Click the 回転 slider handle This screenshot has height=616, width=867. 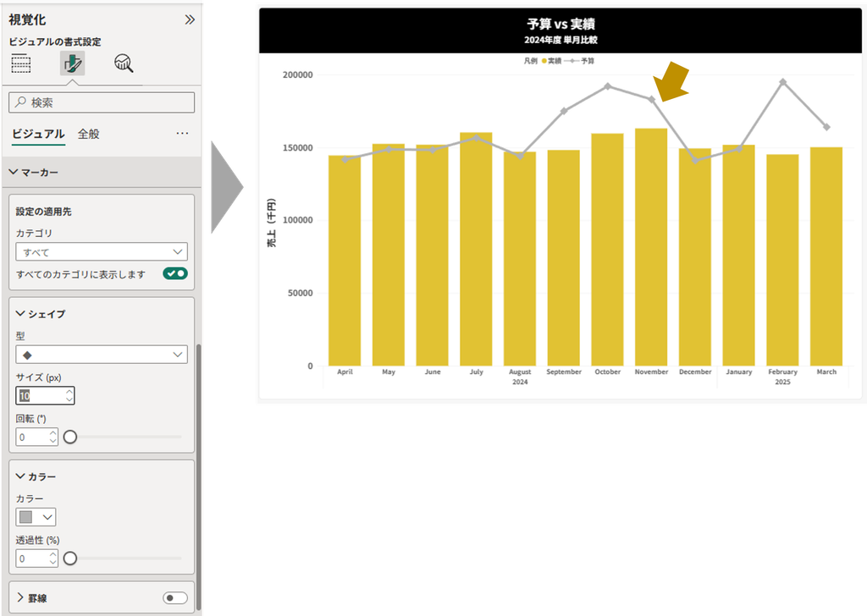point(70,437)
